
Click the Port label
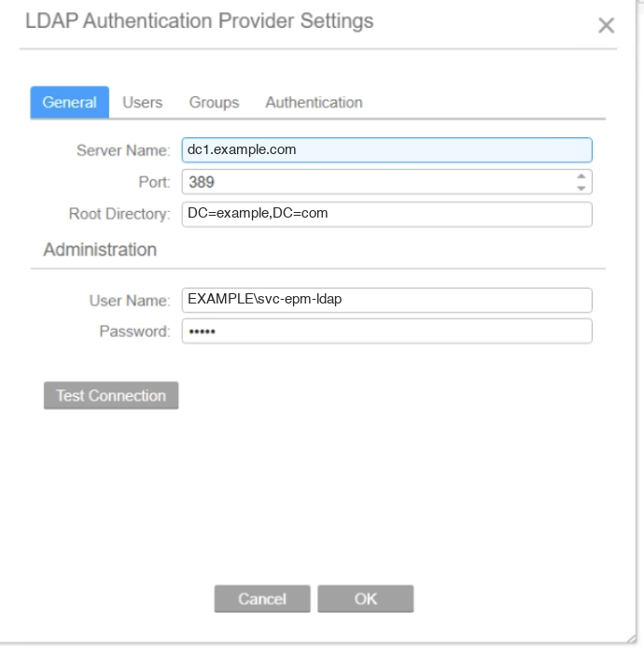pos(155,182)
